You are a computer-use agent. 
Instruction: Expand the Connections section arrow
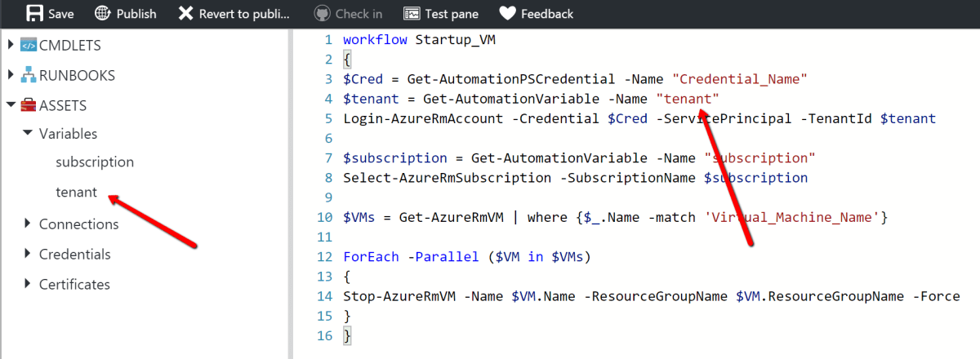[x=28, y=224]
